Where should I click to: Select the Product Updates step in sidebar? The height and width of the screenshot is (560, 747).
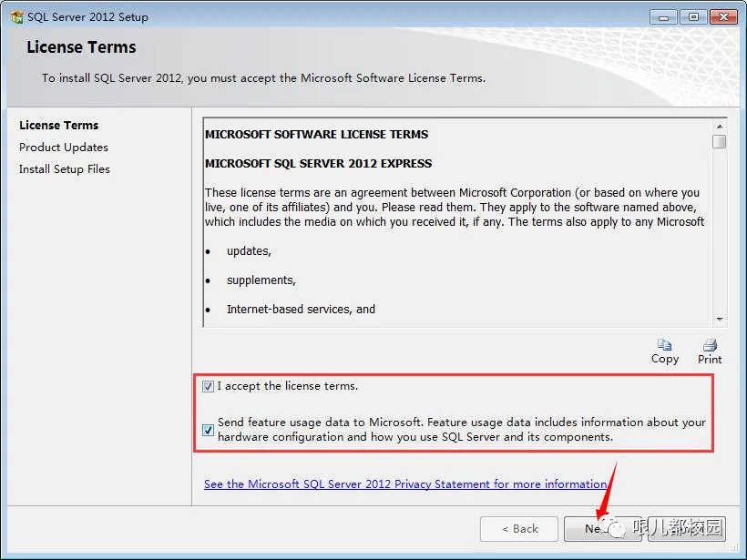[x=64, y=148]
